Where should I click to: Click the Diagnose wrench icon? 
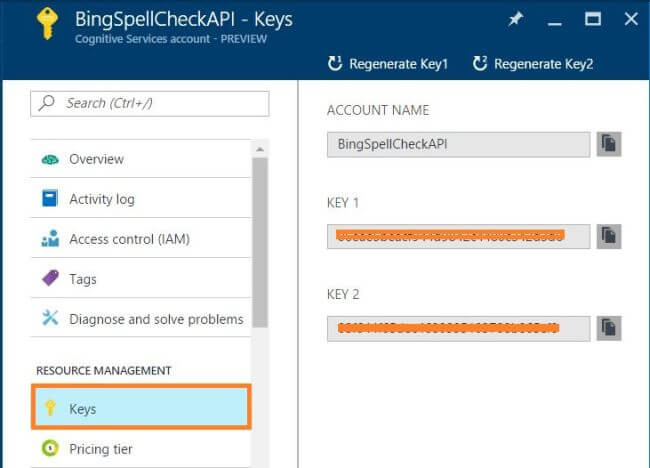(50, 319)
